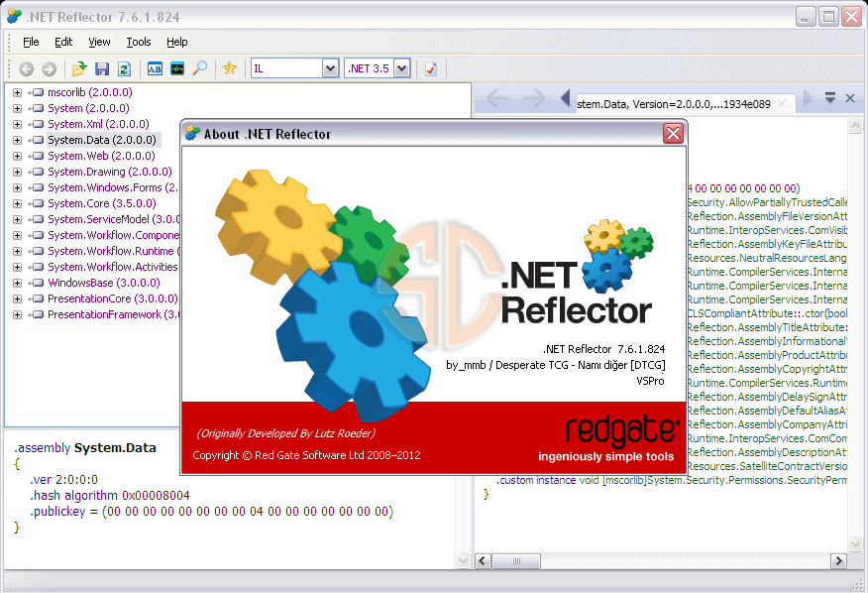Select System.Workflow.Runtime tree item
This screenshot has height=593, width=868.
click(114, 251)
